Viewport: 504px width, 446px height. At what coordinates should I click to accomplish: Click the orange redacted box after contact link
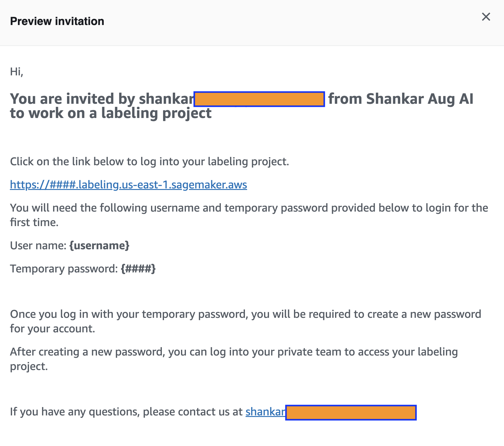click(351, 413)
